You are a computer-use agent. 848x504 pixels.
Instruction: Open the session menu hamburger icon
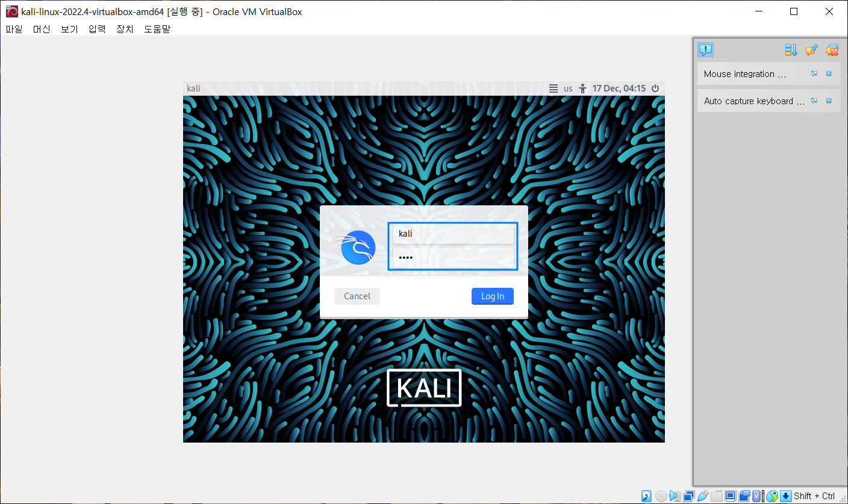553,89
